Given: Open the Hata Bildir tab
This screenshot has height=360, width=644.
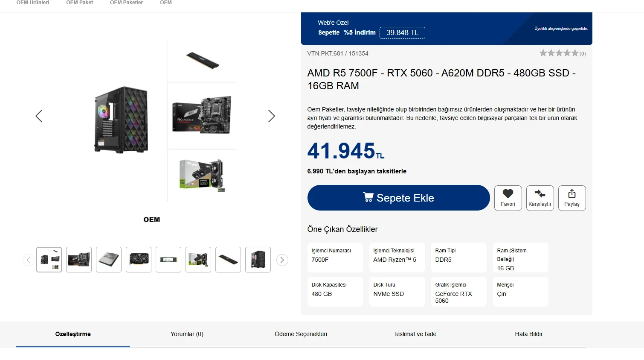Looking at the screenshot, I should point(528,334).
